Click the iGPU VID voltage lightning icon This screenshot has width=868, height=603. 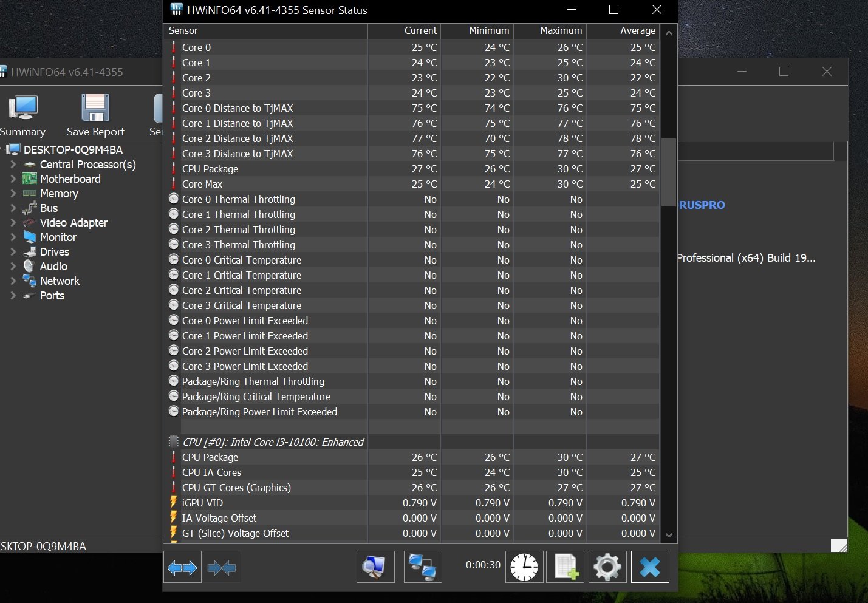[x=173, y=502]
